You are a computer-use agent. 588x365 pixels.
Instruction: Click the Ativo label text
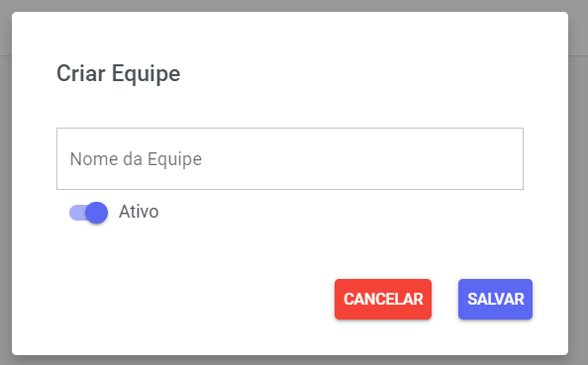pyautogui.click(x=139, y=212)
